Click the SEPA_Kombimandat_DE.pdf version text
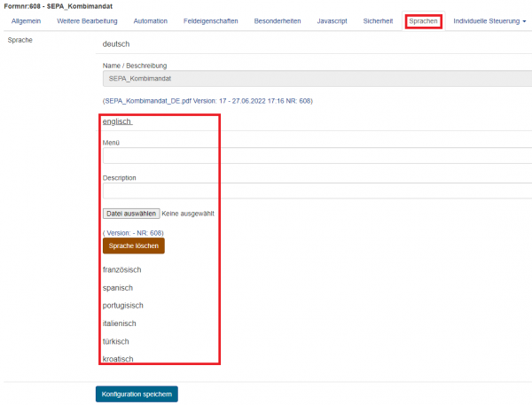532x405 pixels. (207, 101)
